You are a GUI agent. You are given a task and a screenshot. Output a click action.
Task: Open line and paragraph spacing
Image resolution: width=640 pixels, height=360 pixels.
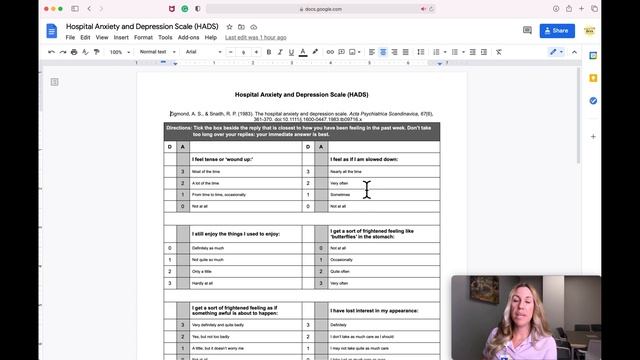[420, 52]
